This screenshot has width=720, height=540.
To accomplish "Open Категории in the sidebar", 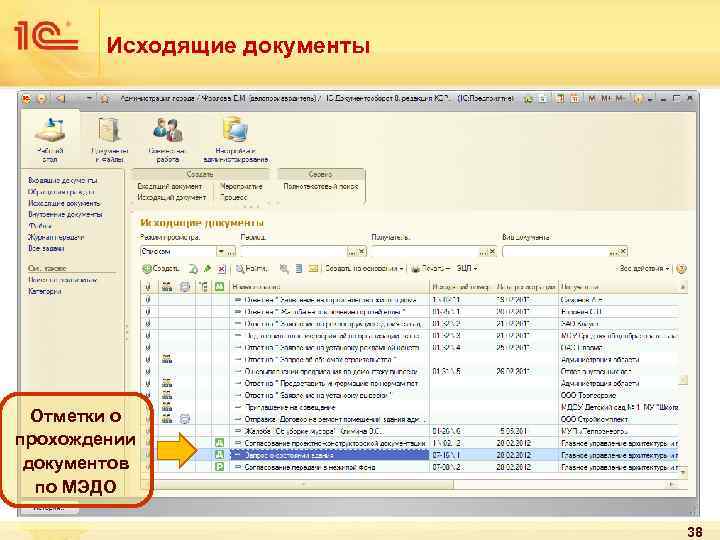I will 45,291.
